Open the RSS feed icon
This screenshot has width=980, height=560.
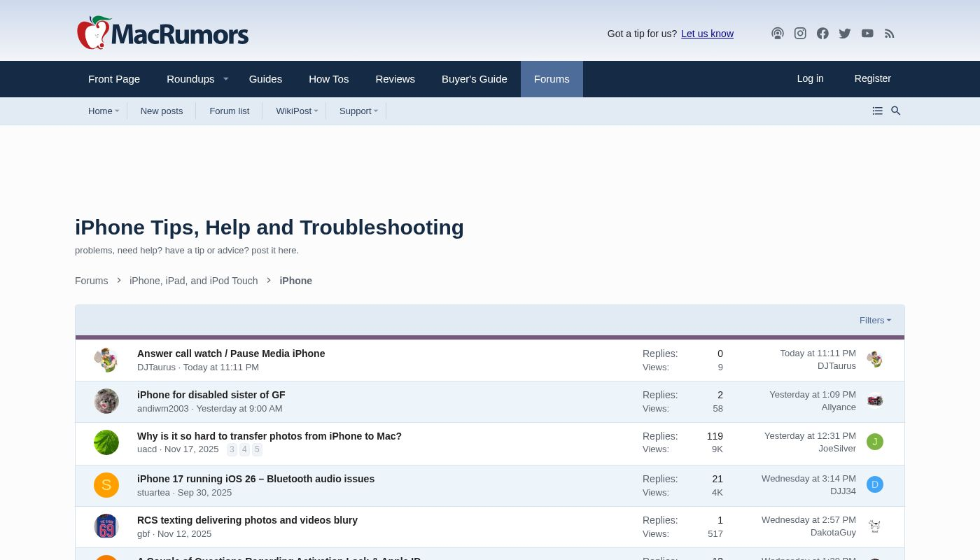[x=890, y=34]
